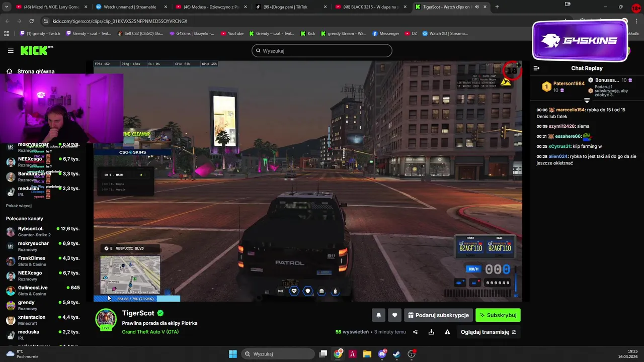Viewport: 644px width, 362px height.
Task: Click the Podaruj subskrypcje button
Action: click(x=438, y=315)
